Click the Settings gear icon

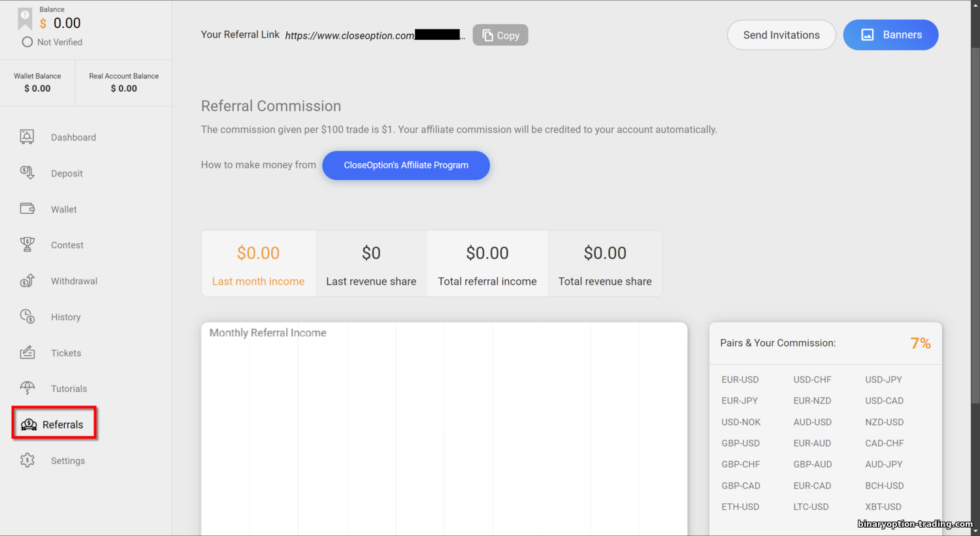coord(27,460)
